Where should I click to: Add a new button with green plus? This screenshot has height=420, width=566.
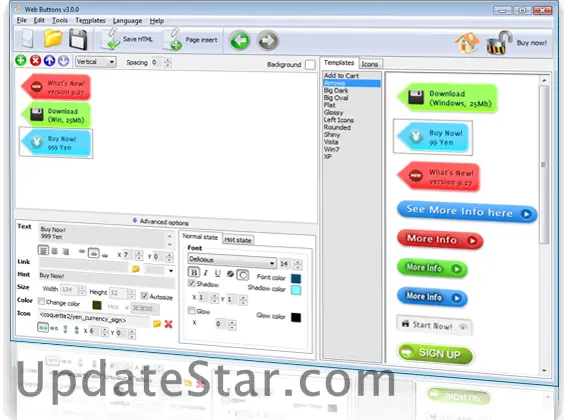[x=21, y=60]
